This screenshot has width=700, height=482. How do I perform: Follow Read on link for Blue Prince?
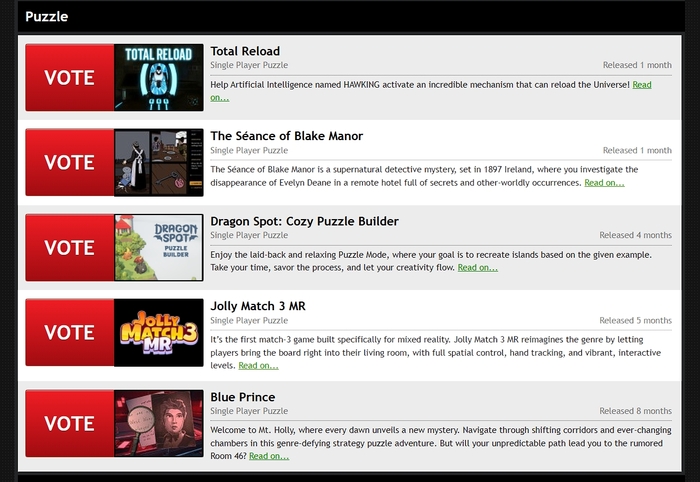pos(269,456)
